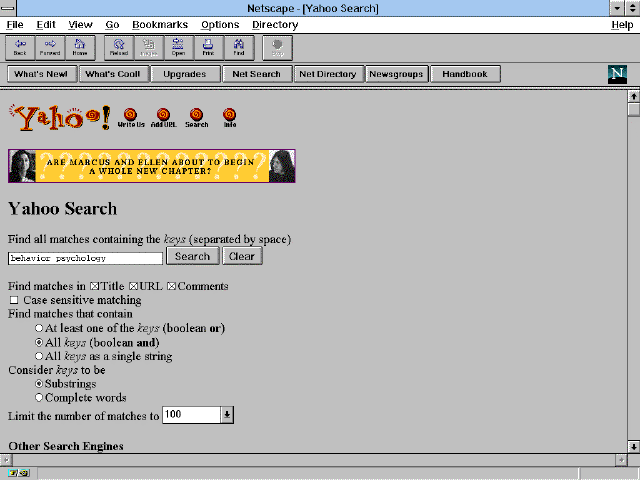
Task: Click the Newsgroups button
Action: (x=396, y=74)
